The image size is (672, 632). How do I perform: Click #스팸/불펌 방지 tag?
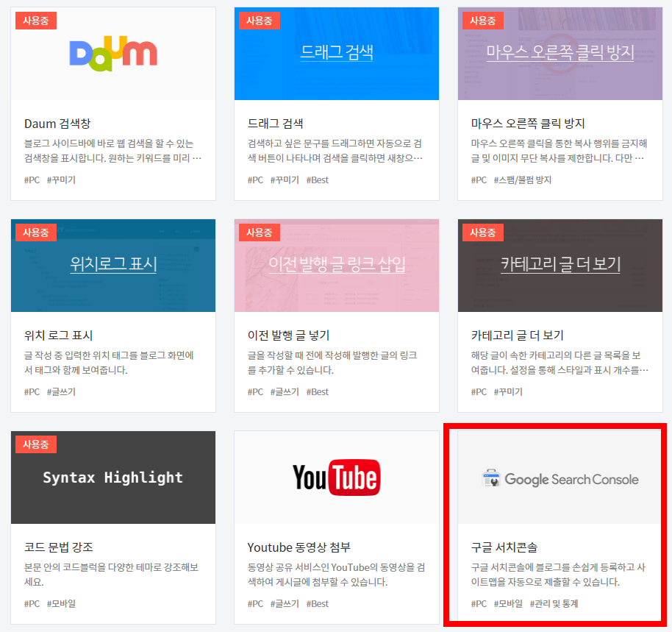tap(523, 180)
